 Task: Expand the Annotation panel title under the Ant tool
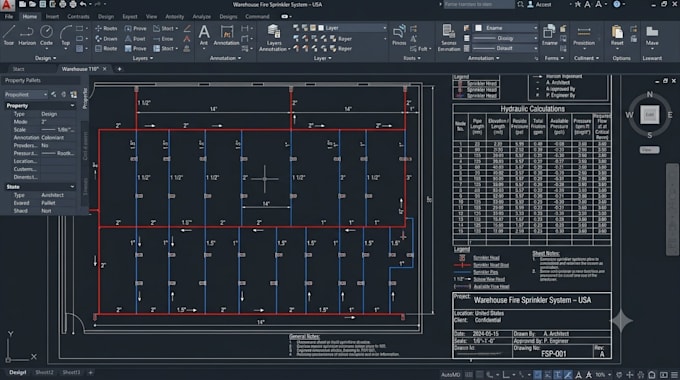click(x=225, y=58)
